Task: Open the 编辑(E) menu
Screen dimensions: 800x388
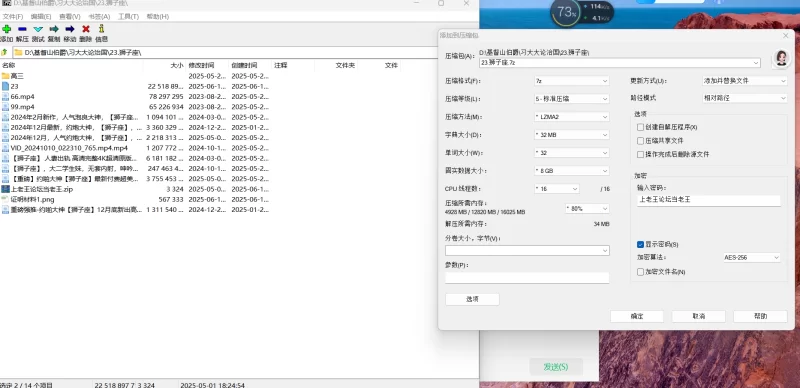Action: (x=41, y=16)
